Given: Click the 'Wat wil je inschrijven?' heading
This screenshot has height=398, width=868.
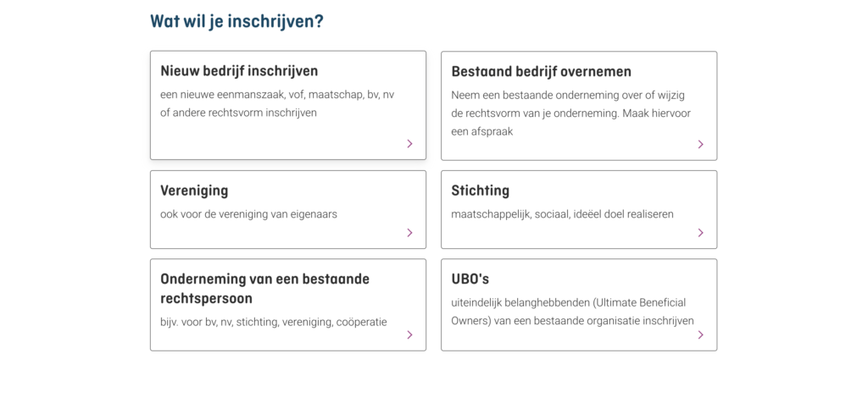Looking at the screenshot, I should (x=237, y=22).
